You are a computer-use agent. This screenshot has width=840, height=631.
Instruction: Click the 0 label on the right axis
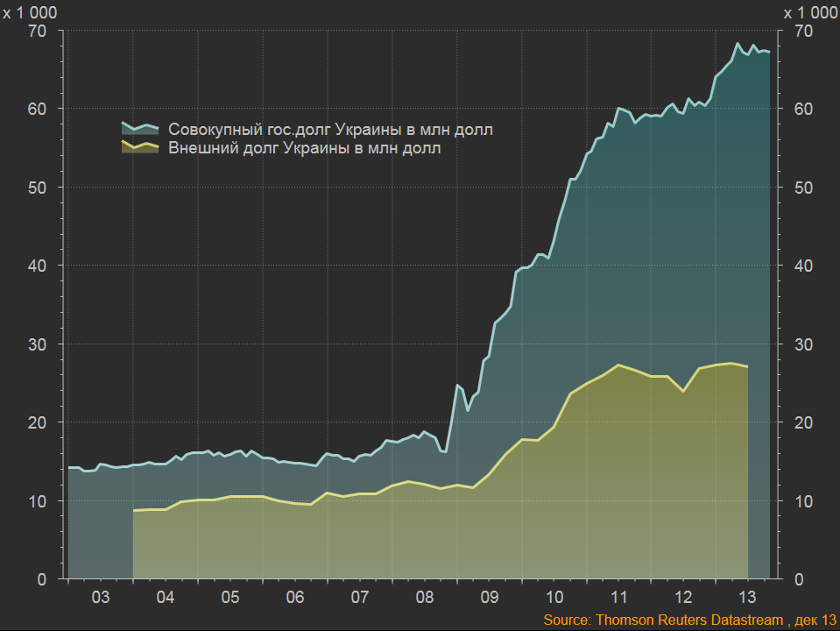[799, 579]
